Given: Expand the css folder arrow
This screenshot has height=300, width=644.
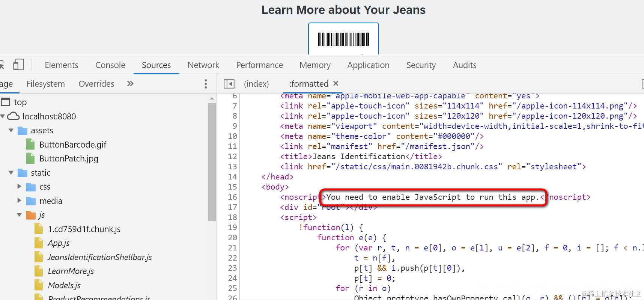Looking at the screenshot, I should (x=19, y=186).
